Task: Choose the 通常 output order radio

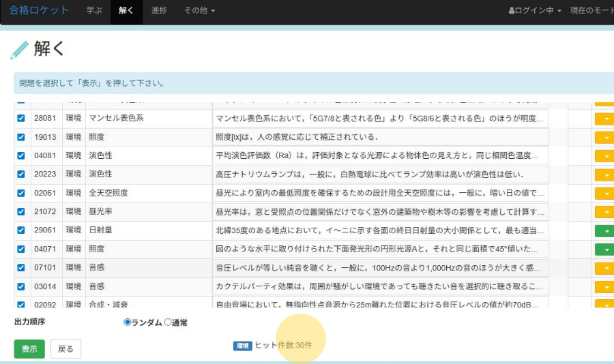Action: click(x=168, y=322)
